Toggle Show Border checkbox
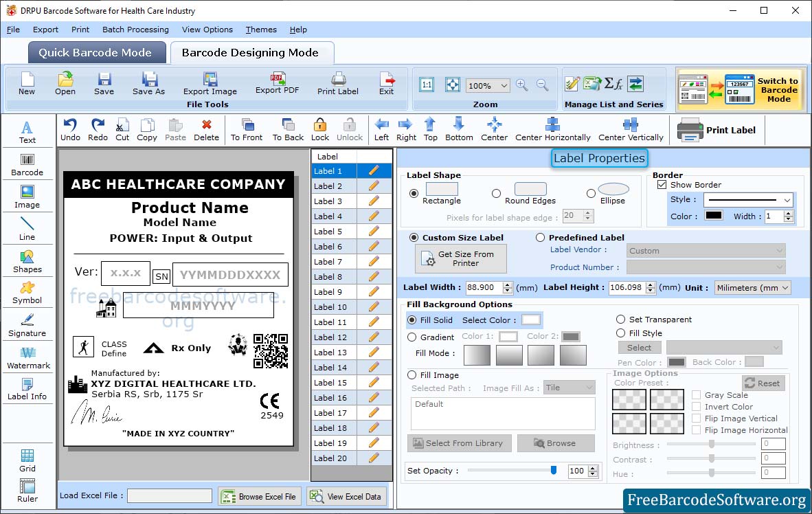 point(662,184)
